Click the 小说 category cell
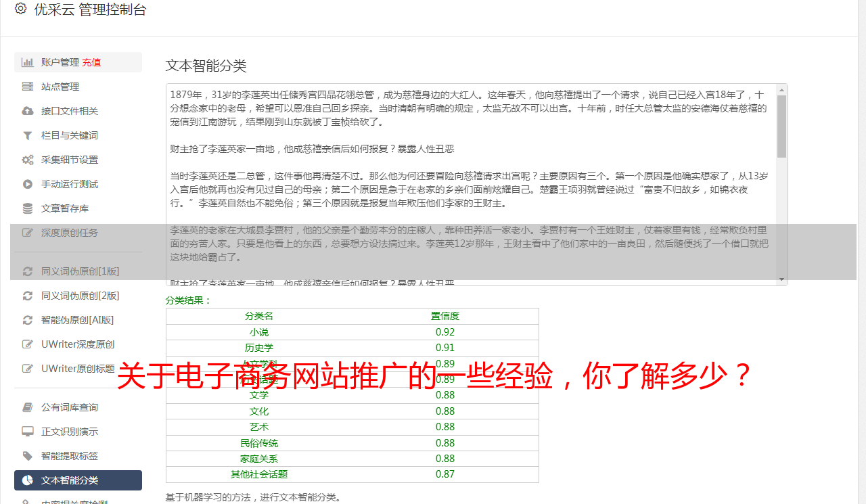866x504 pixels. coord(259,332)
